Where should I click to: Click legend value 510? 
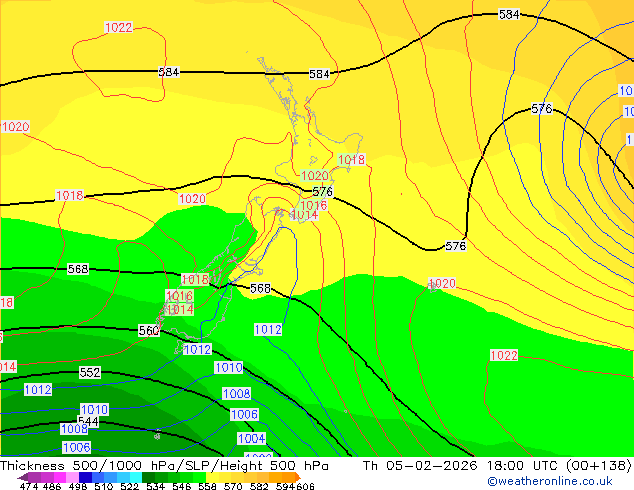pos(104,486)
